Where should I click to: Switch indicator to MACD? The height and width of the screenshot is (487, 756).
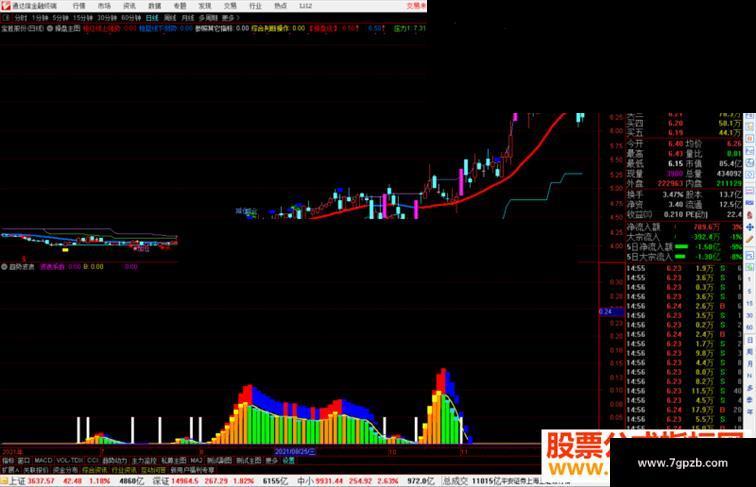(43, 461)
